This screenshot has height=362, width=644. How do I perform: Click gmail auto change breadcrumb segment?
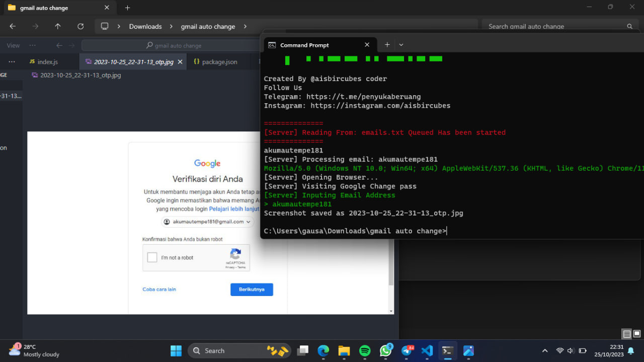tap(208, 26)
